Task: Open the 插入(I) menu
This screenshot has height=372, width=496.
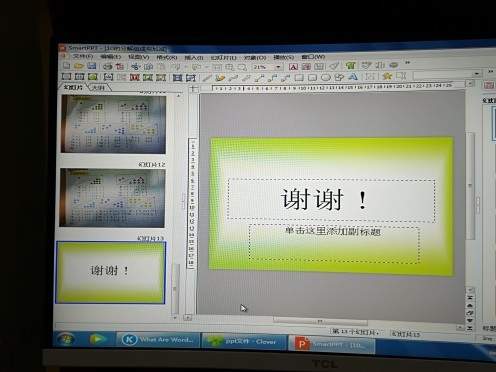Action: pyautogui.click(x=194, y=58)
